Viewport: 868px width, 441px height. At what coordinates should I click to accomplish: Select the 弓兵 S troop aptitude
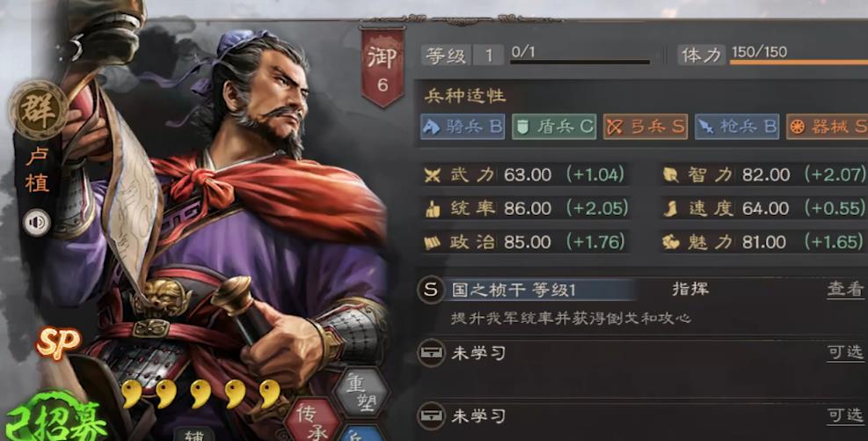pos(646,127)
